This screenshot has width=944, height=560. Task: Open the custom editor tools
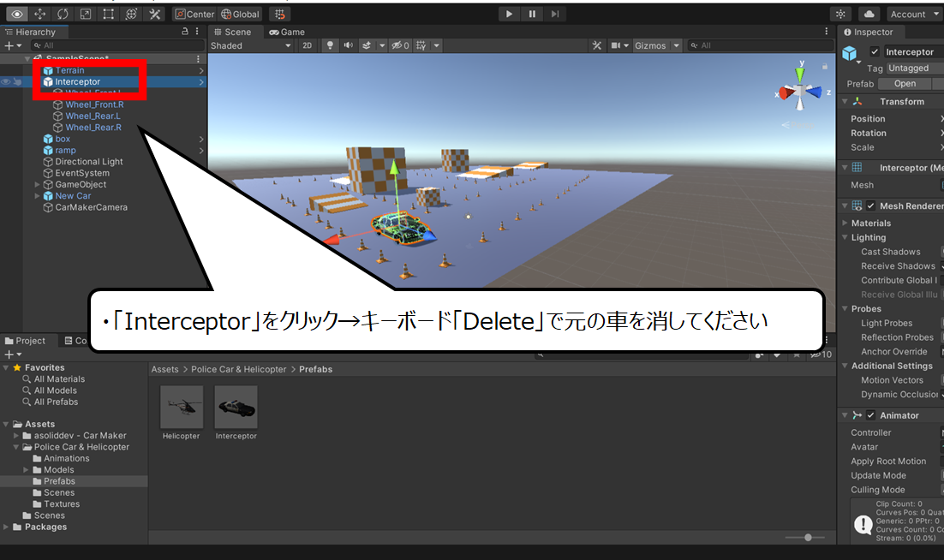coord(155,14)
